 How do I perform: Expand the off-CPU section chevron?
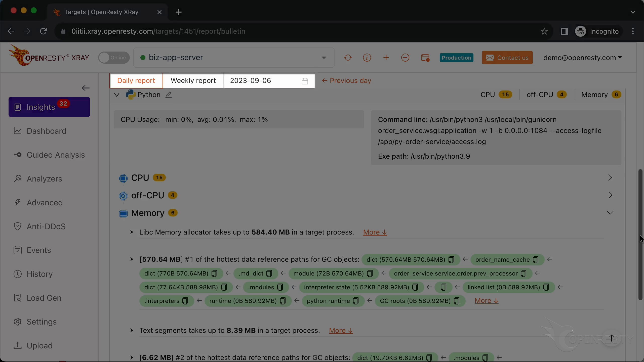pos(610,195)
